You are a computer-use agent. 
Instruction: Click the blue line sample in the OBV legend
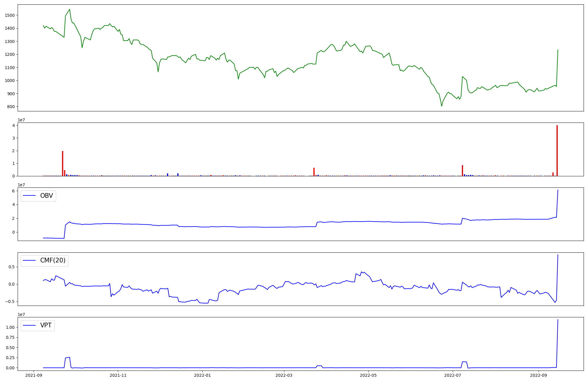pyautogui.click(x=29, y=196)
